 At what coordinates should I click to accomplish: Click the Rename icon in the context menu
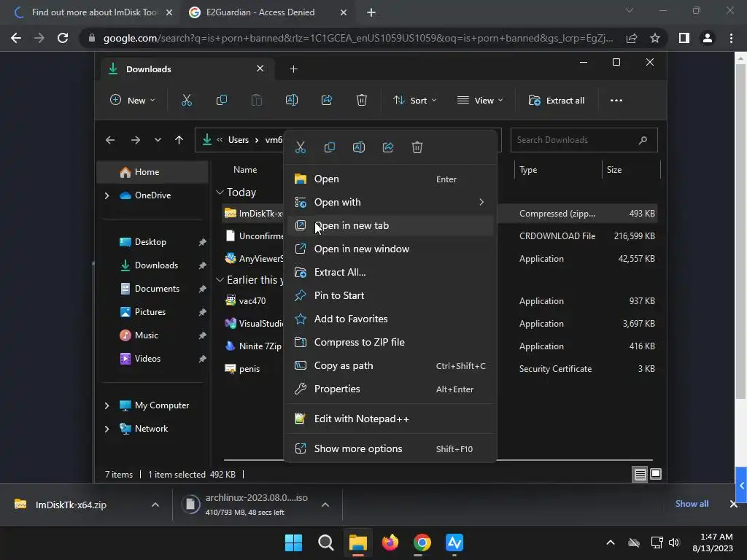[359, 147]
